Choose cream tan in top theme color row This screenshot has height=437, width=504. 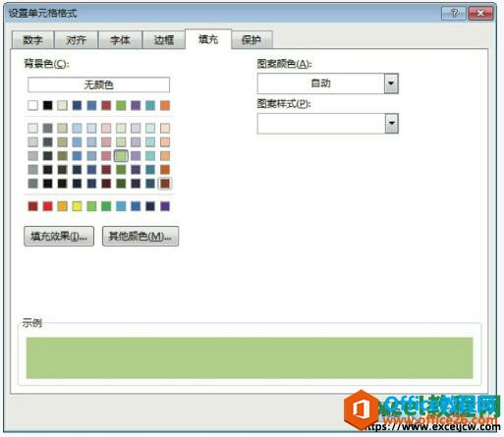62,105
